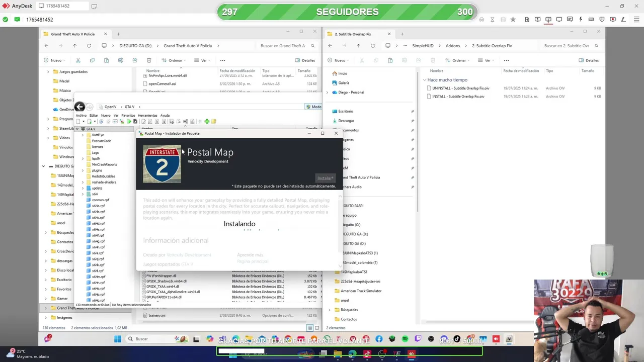This screenshot has width=644, height=362.
Task: Open the Nuevo menu in OpenIV menu bar
Action: 106,116
